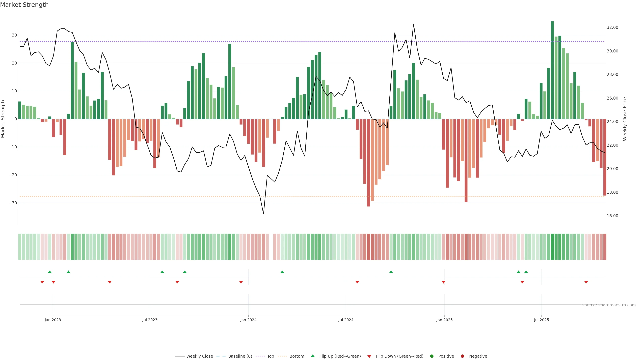The height and width of the screenshot is (362, 644).
Task: Click the last red flip-down marker on timeline
Action: point(586,282)
